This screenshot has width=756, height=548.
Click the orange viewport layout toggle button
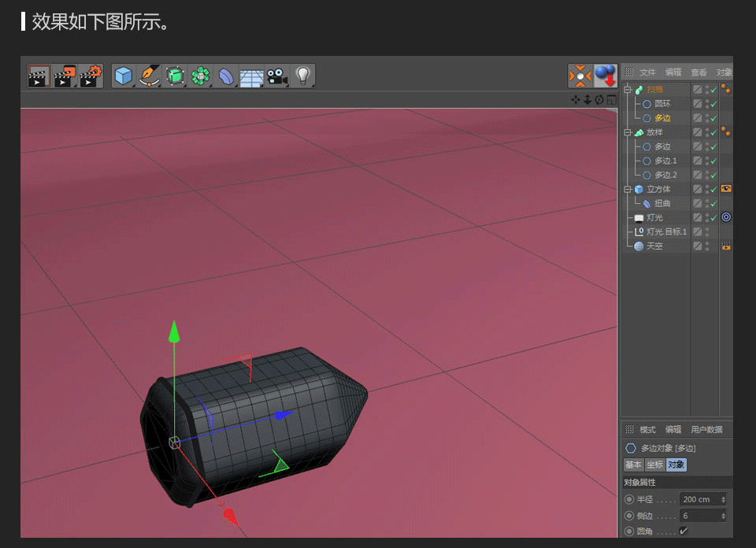tap(580, 76)
